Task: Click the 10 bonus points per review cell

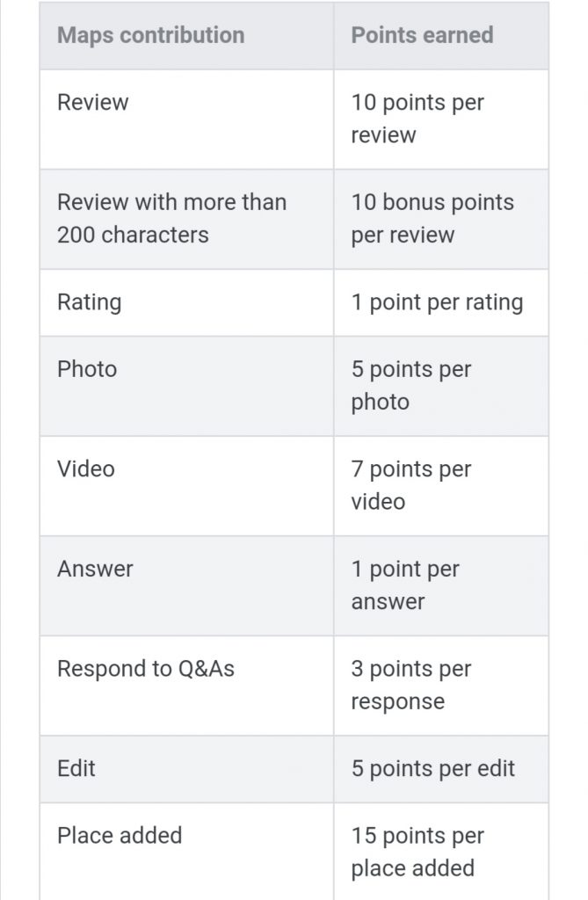Action: pyautogui.click(x=432, y=218)
